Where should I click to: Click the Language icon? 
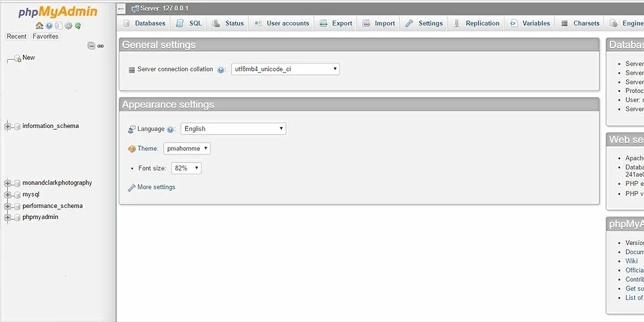pyautogui.click(x=132, y=129)
